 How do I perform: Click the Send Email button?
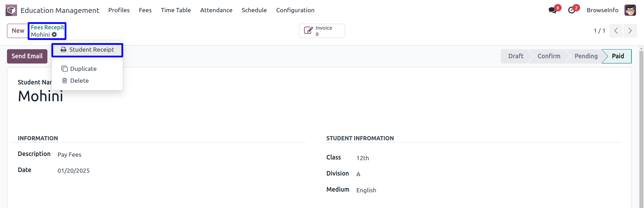point(27,56)
